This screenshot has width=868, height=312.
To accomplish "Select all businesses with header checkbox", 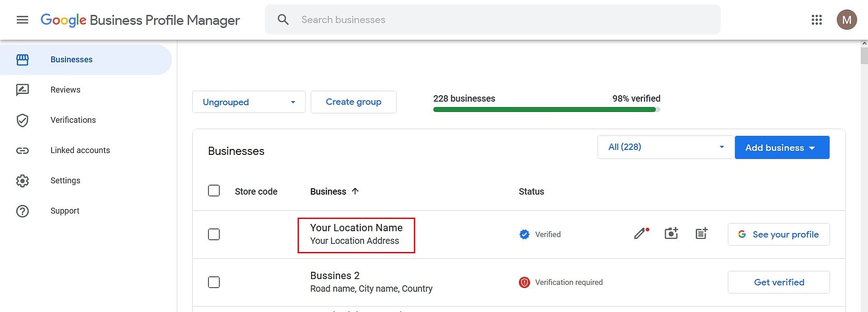I will pos(214,191).
